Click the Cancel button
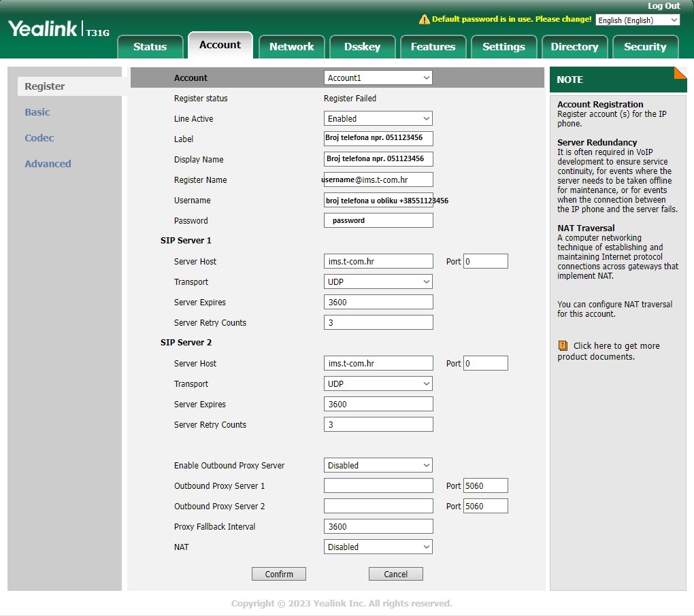Image resolution: width=694 pixels, height=616 pixels. pos(395,575)
